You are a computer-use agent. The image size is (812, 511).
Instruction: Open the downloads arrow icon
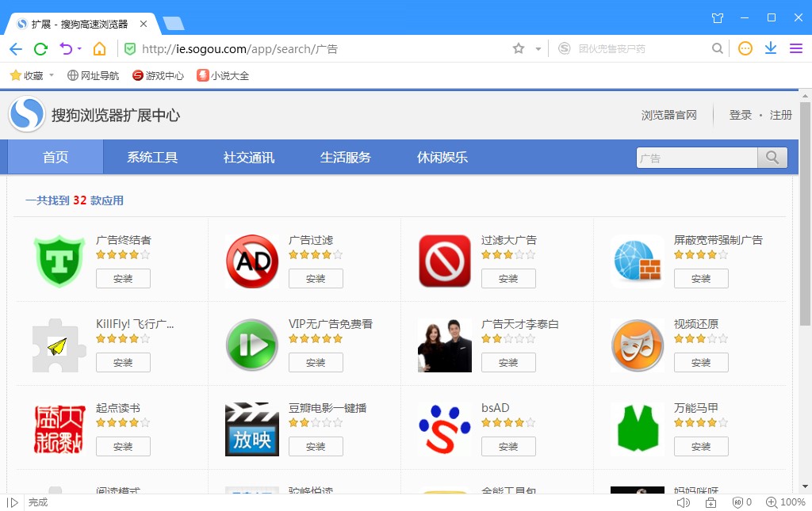771,48
